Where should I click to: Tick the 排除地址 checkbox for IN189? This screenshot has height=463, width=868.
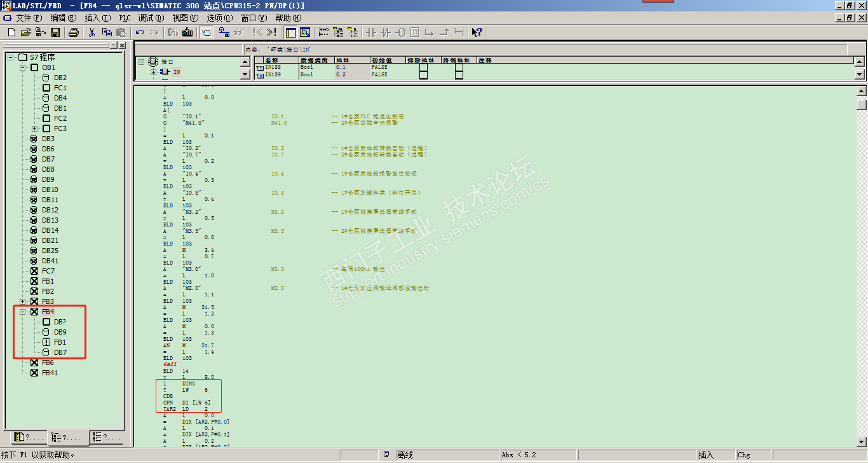[x=423, y=74]
